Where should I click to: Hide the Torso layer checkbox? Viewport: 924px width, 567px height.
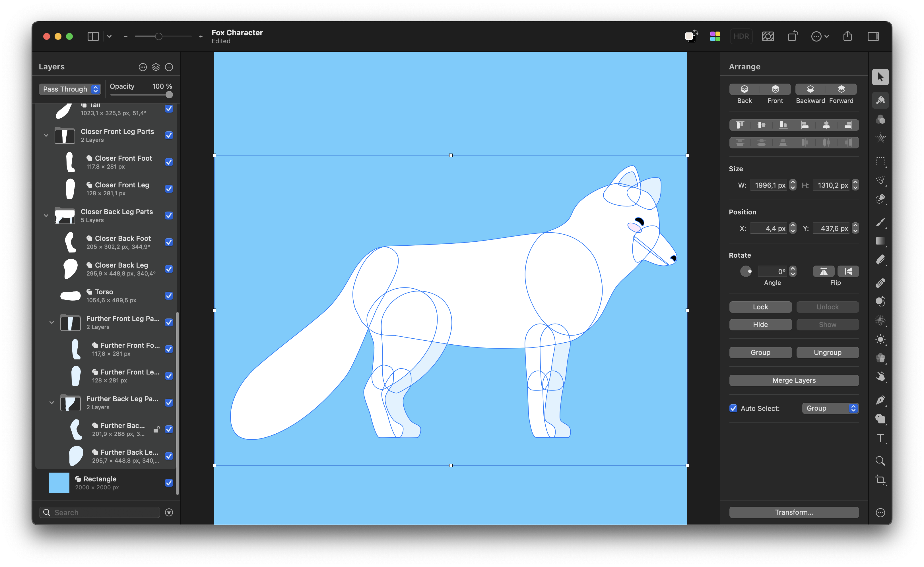[x=169, y=295]
